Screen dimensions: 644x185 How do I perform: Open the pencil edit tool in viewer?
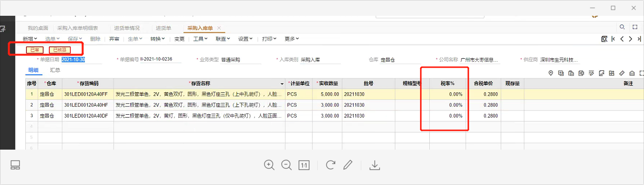click(348, 165)
